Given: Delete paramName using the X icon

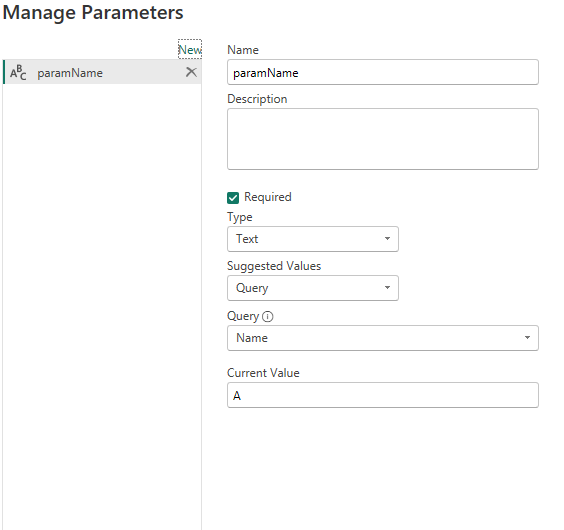Looking at the screenshot, I should point(191,72).
